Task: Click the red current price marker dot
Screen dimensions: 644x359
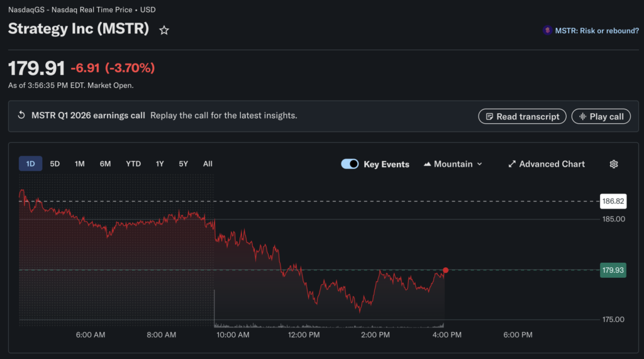Action: pos(446,270)
